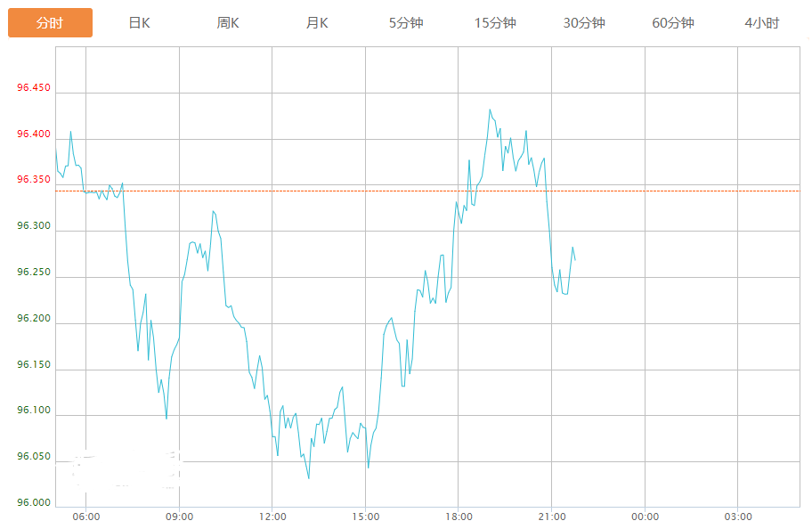
Task: Switch to the 30分钟 tab
Action: click(584, 23)
